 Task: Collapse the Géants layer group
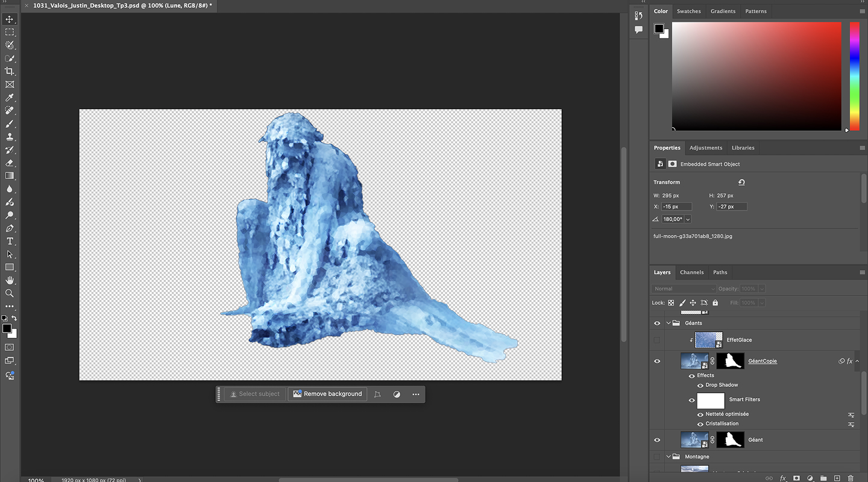click(668, 323)
